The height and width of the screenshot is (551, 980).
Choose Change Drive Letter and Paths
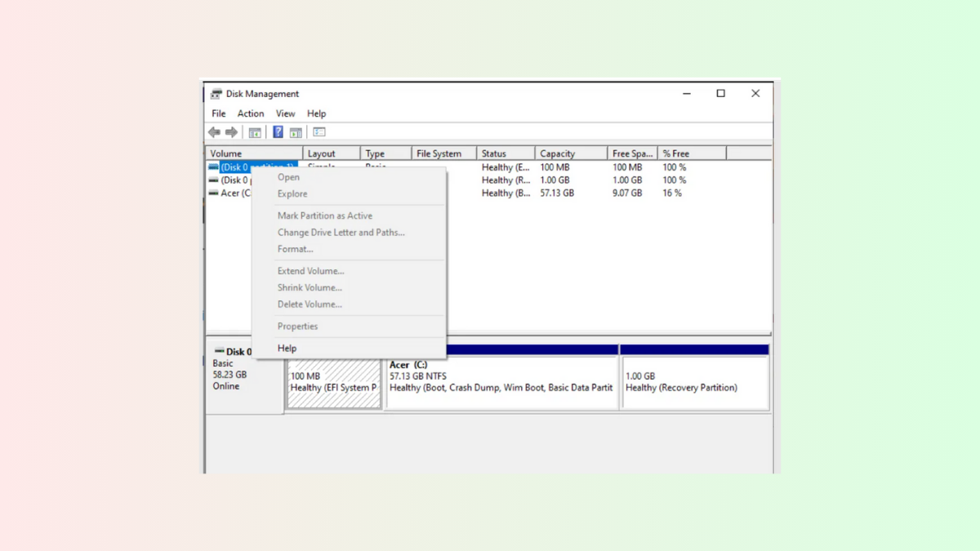click(x=341, y=232)
